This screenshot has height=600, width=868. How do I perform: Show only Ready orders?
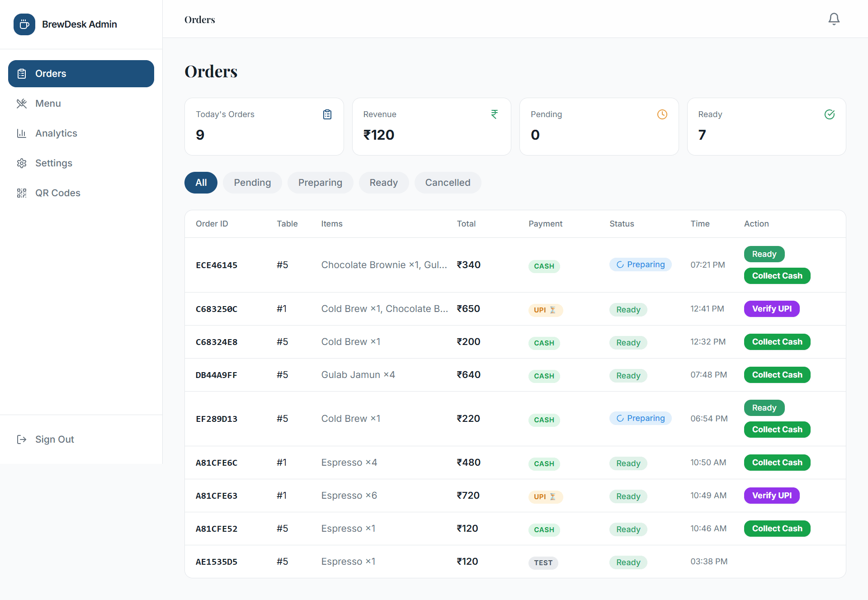coord(383,183)
